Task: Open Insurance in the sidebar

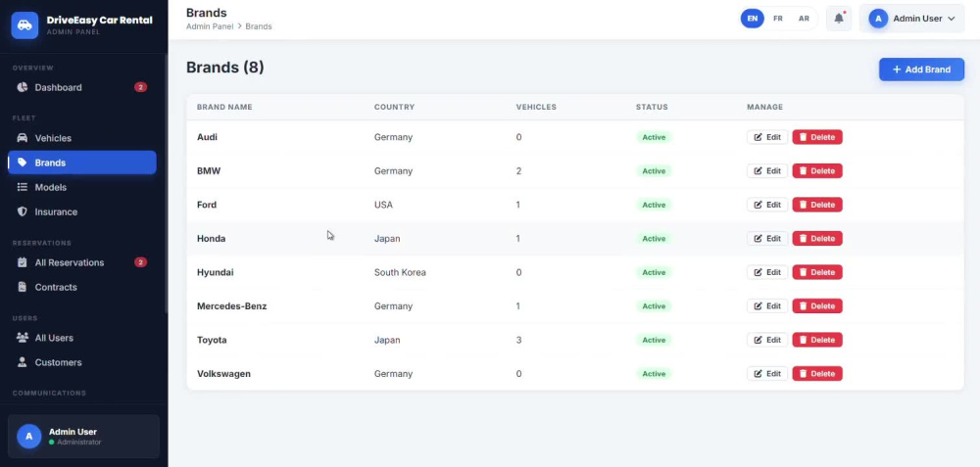Action: [x=82, y=211]
